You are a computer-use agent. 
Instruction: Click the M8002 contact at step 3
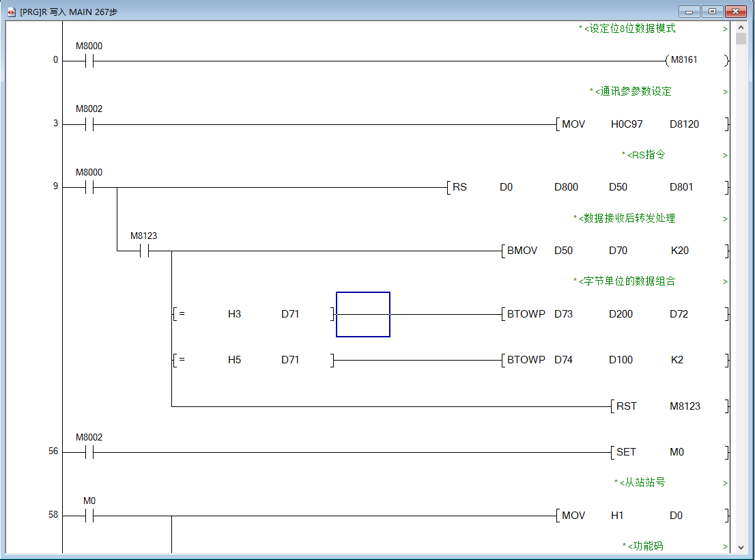tap(89, 124)
